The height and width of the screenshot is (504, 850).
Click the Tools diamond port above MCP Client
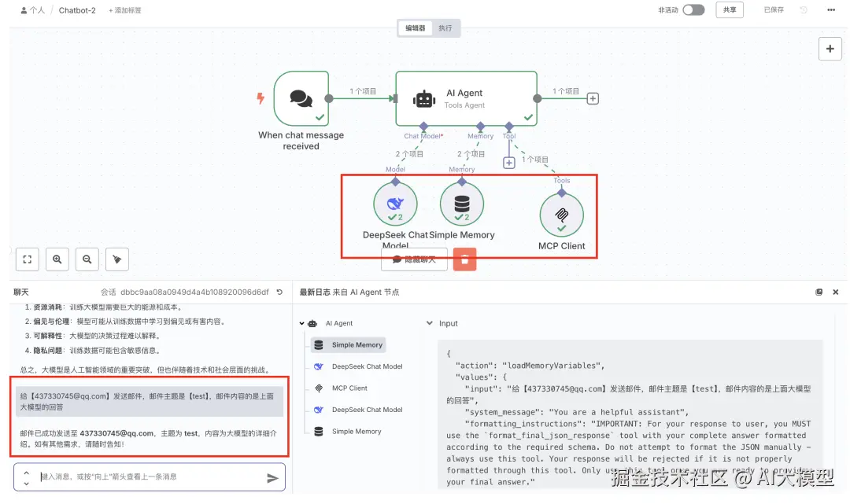click(562, 193)
